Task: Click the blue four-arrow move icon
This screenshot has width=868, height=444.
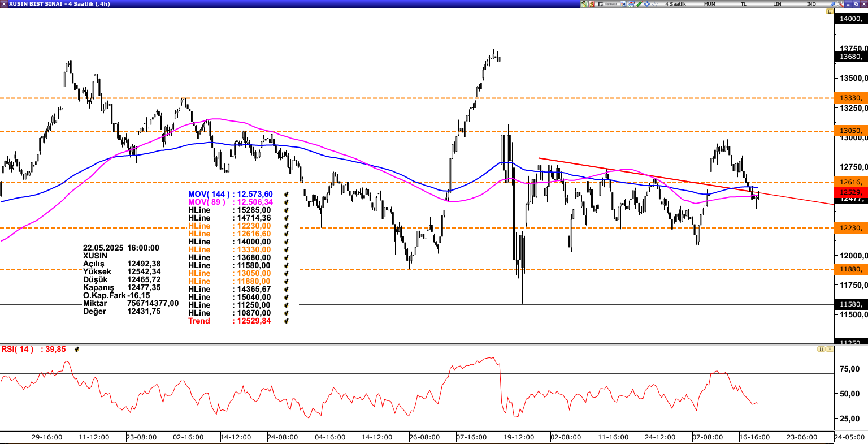Action: click(x=646, y=4)
